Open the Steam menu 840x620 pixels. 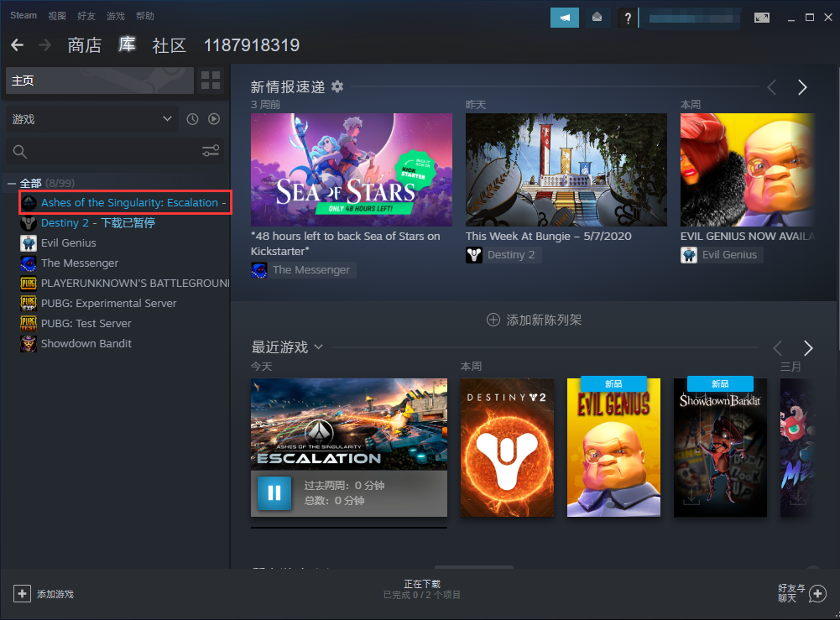[23, 16]
